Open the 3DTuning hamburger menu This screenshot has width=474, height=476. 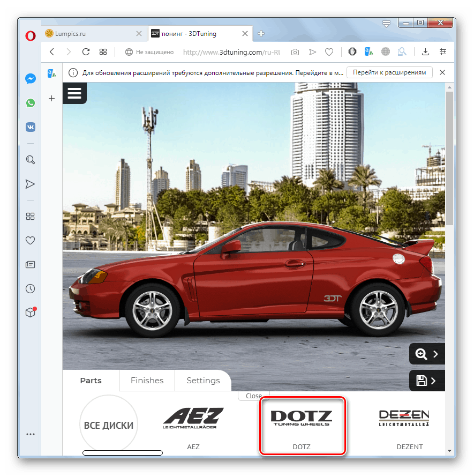click(x=74, y=93)
